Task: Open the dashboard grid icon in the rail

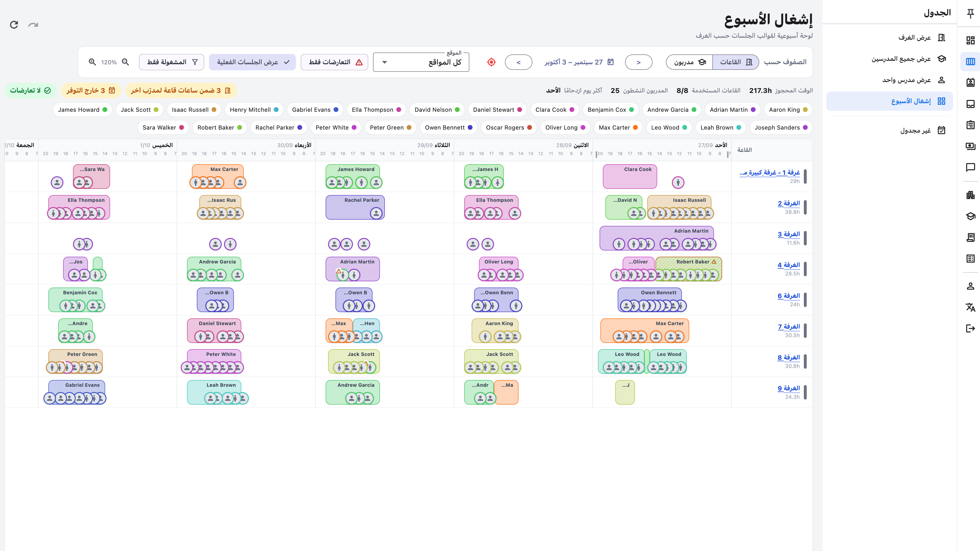Action: [x=970, y=40]
